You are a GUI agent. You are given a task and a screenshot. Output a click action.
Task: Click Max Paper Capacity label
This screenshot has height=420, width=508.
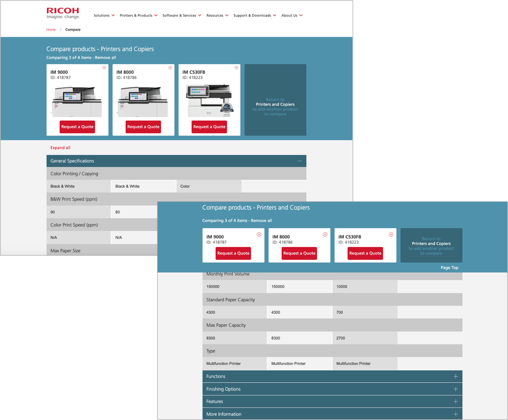[226, 325]
